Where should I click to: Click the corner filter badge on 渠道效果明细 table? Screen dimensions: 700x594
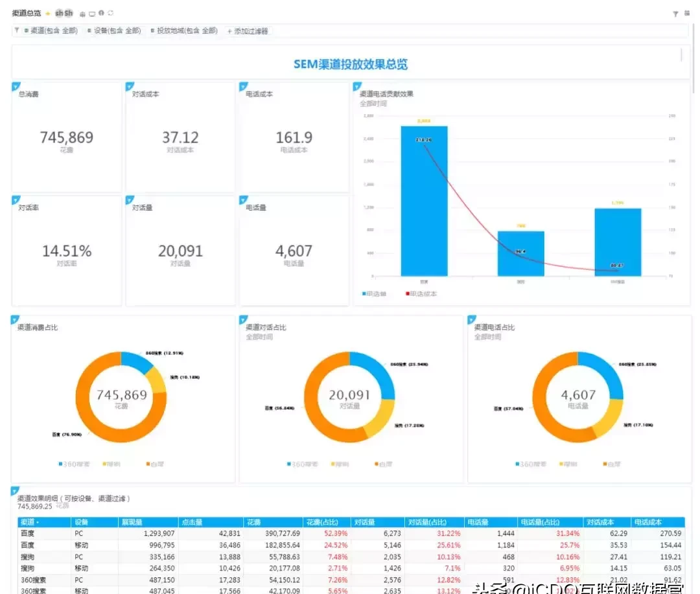[15, 491]
